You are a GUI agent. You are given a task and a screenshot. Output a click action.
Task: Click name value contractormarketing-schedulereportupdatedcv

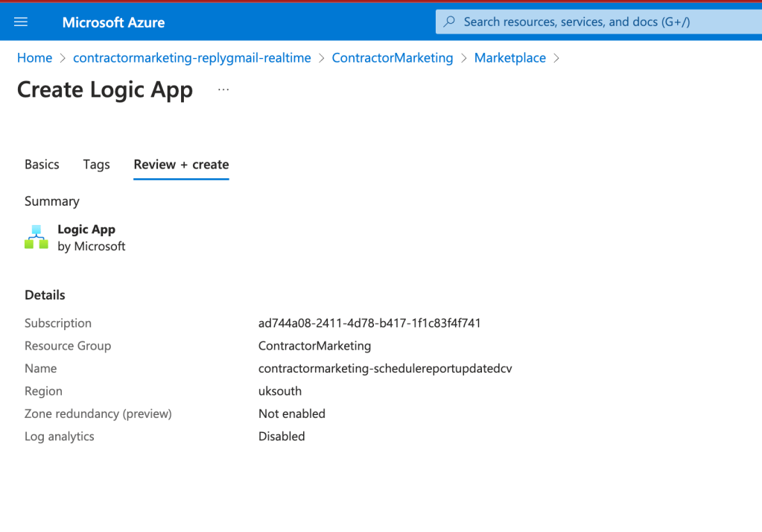385,369
